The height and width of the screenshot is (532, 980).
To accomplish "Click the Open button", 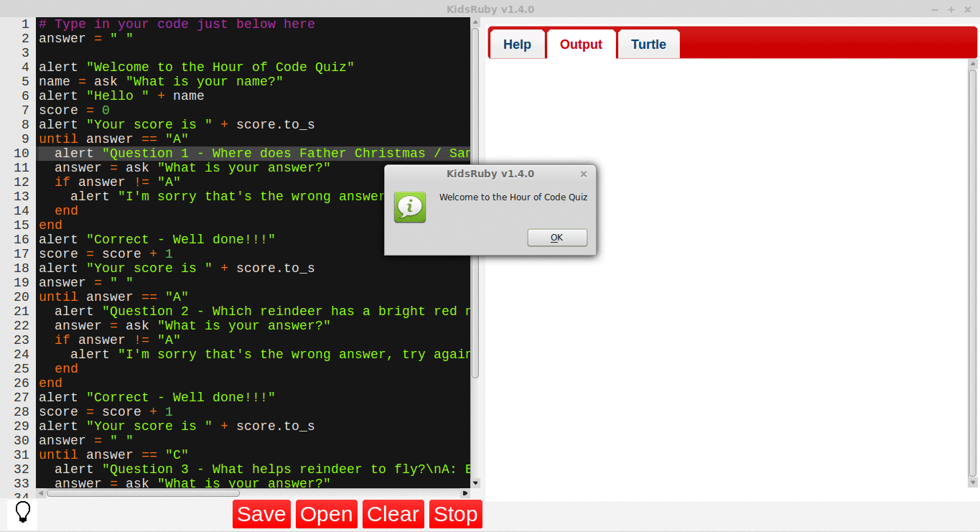I will coord(327,514).
